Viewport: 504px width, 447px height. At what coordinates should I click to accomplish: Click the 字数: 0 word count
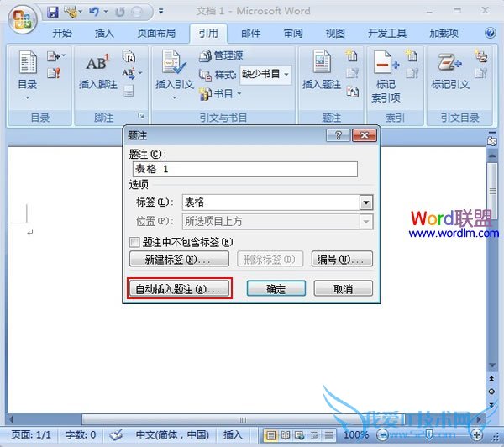(81, 434)
